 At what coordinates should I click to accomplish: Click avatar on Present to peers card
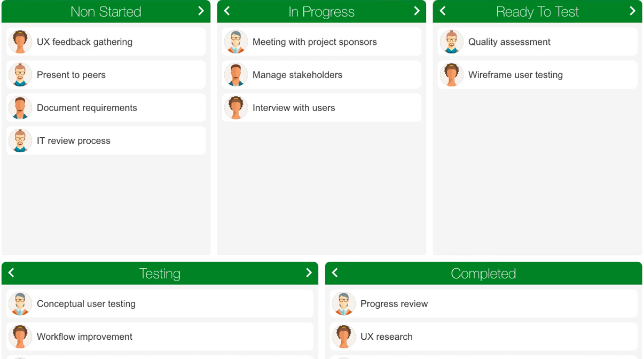[20, 75]
